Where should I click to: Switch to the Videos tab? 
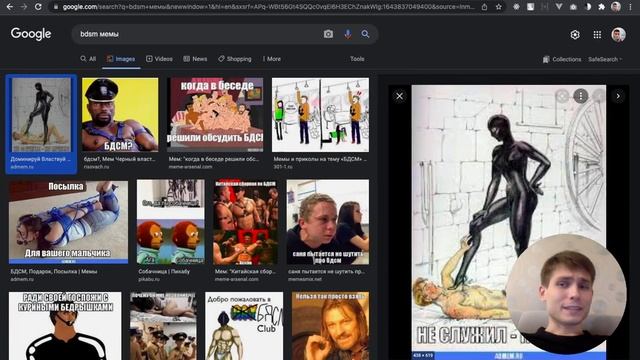pos(159,59)
